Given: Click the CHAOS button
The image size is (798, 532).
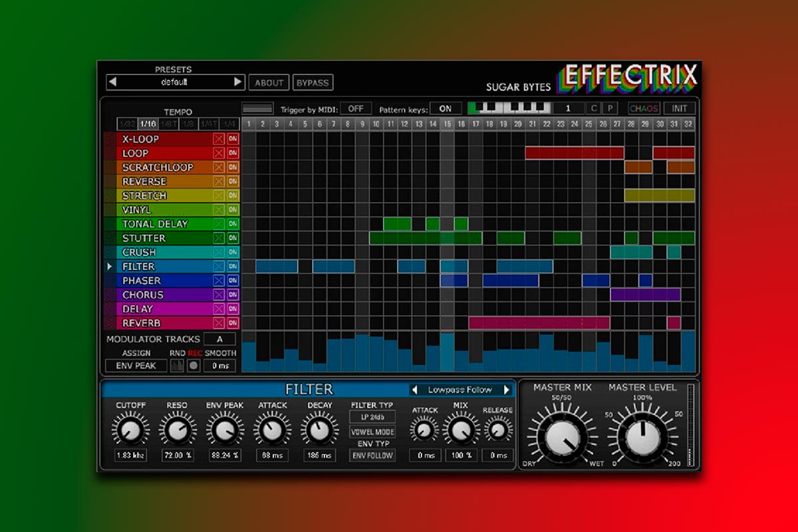Looking at the screenshot, I should tap(644, 108).
